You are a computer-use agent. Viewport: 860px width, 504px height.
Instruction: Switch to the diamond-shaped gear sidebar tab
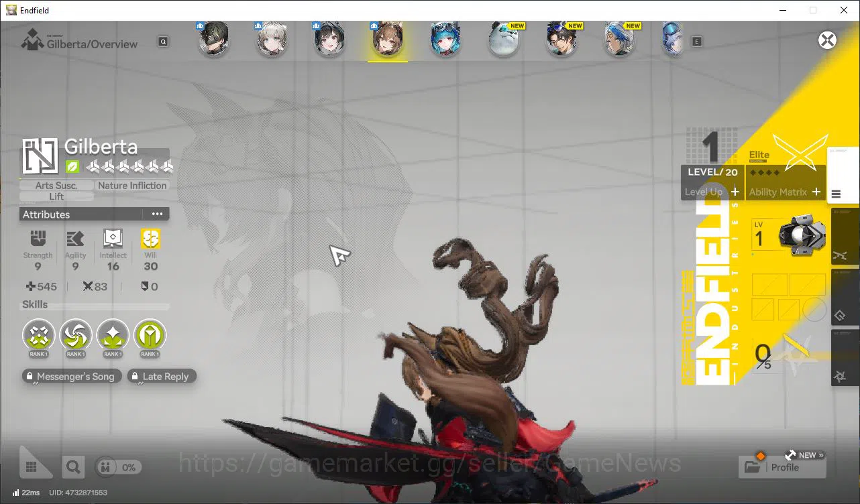click(844, 297)
